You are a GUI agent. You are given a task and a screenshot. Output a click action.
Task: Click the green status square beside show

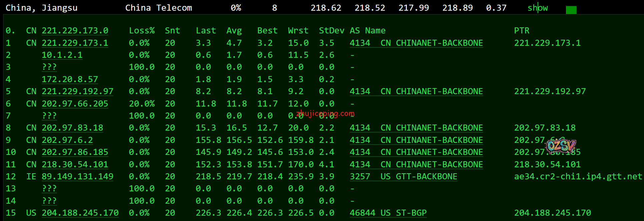571,10
